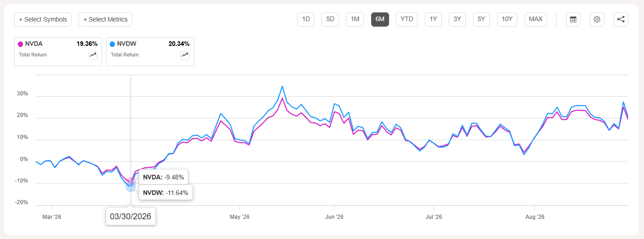Screen dimensions: 644x239
Task: Click the 30% y-axis label
Action: pyautogui.click(x=23, y=94)
